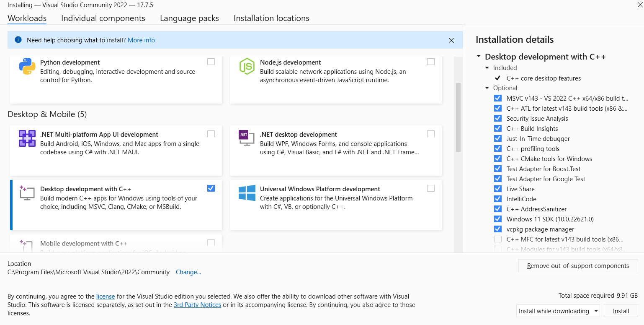The height and width of the screenshot is (325, 644).
Task: Open the Install while downloading dropdown
Action: click(558, 311)
